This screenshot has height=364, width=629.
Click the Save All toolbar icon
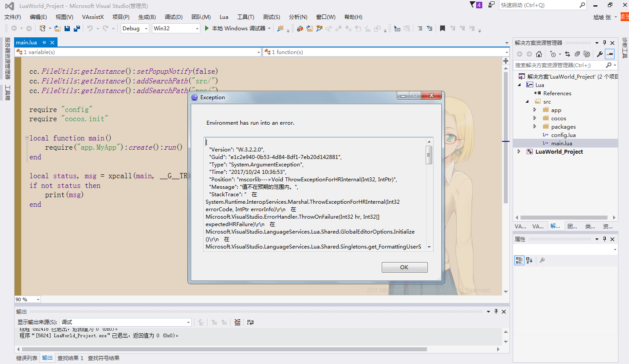pyautogui.click(x=77, y=29)
